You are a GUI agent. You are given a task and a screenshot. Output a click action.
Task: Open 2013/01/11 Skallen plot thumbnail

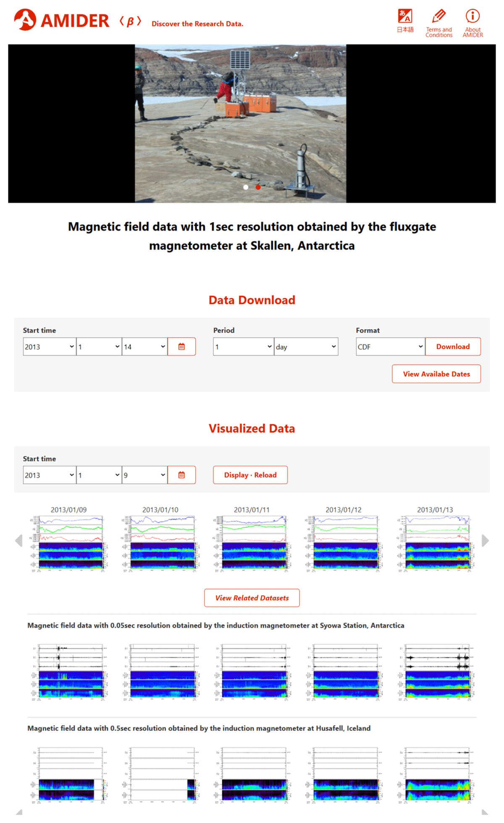[x=252, y=543]
